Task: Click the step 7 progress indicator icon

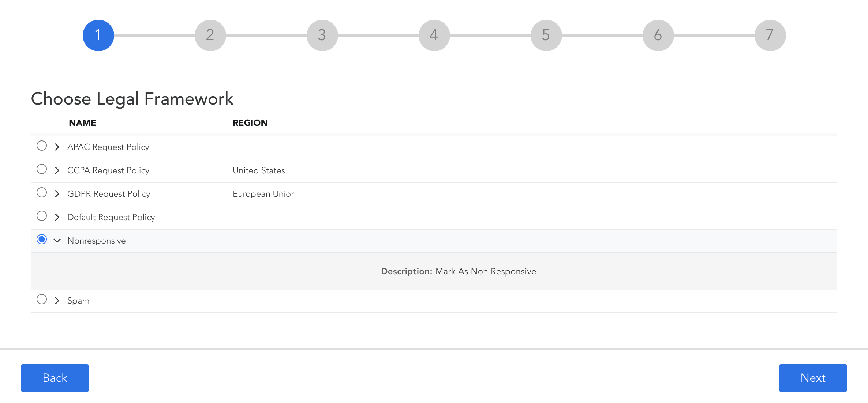Action: click(770, 35)
